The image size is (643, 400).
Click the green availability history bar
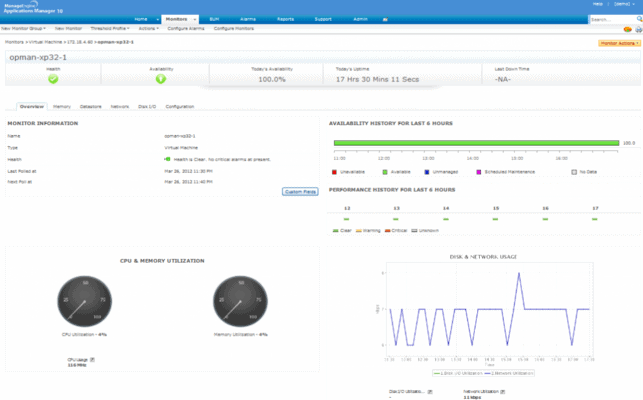476,143
